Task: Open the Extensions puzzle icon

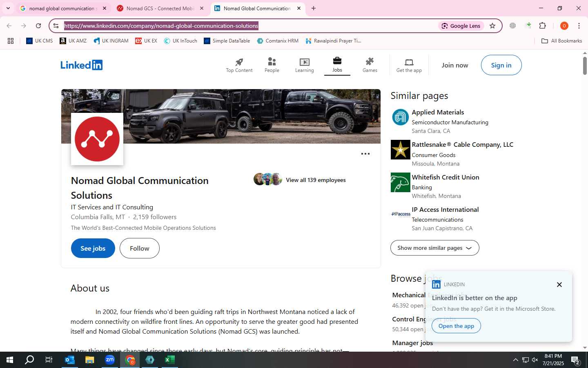Action: click(543, 26)
